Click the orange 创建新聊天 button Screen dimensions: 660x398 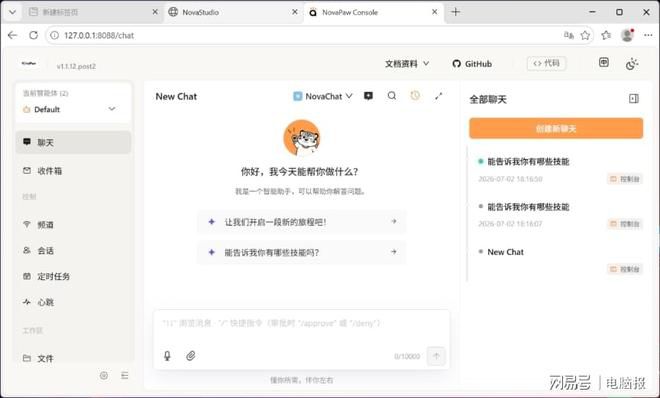click(556, 128)
